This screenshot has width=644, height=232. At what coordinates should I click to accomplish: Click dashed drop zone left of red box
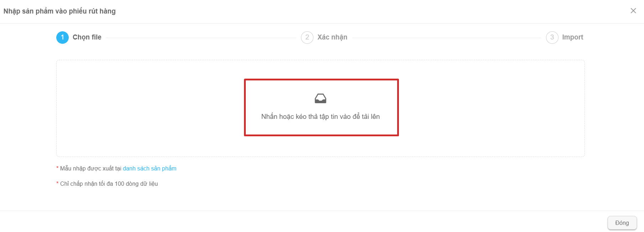tap(150, 108)
